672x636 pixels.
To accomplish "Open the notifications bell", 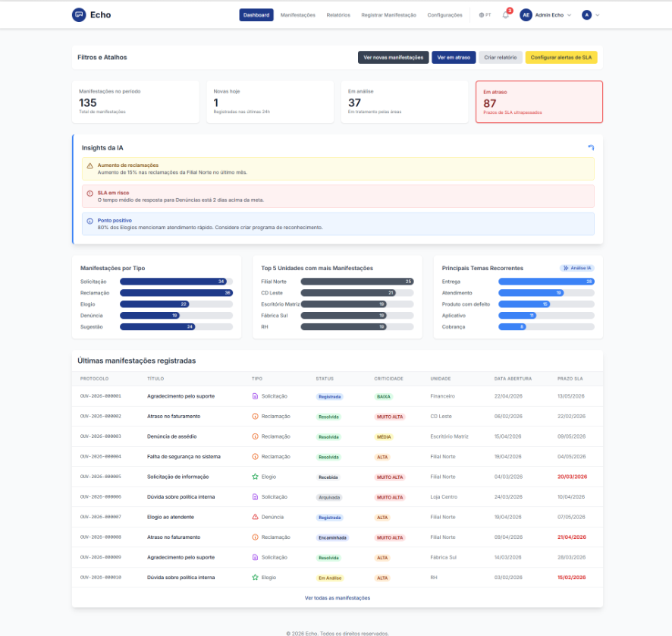I will coord(506,15).
